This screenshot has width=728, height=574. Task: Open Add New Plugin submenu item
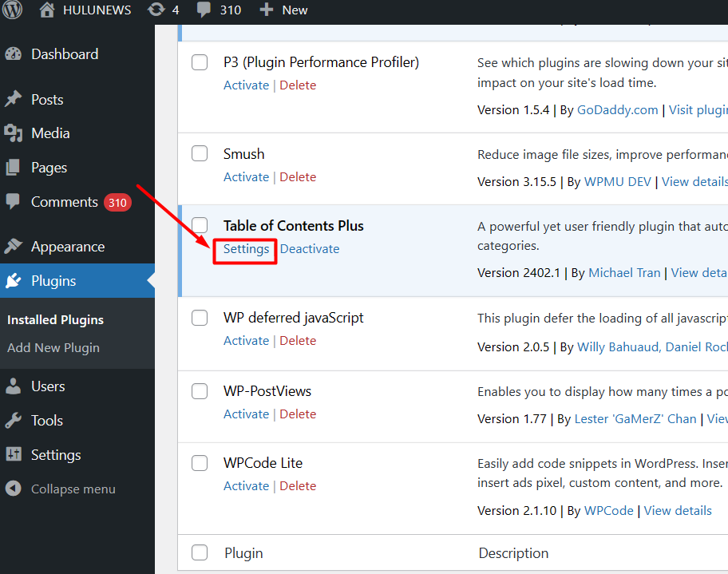[x=53, y=348]
